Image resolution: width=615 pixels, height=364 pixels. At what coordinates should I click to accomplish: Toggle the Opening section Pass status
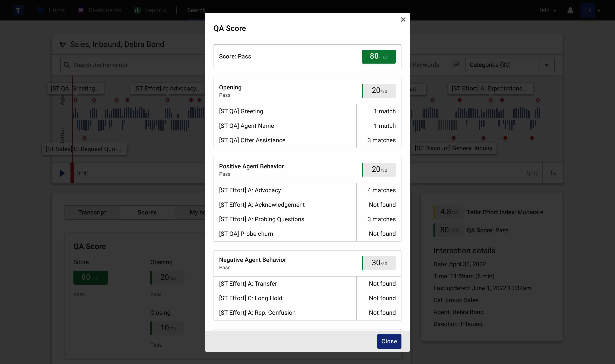tap(225, 95)
